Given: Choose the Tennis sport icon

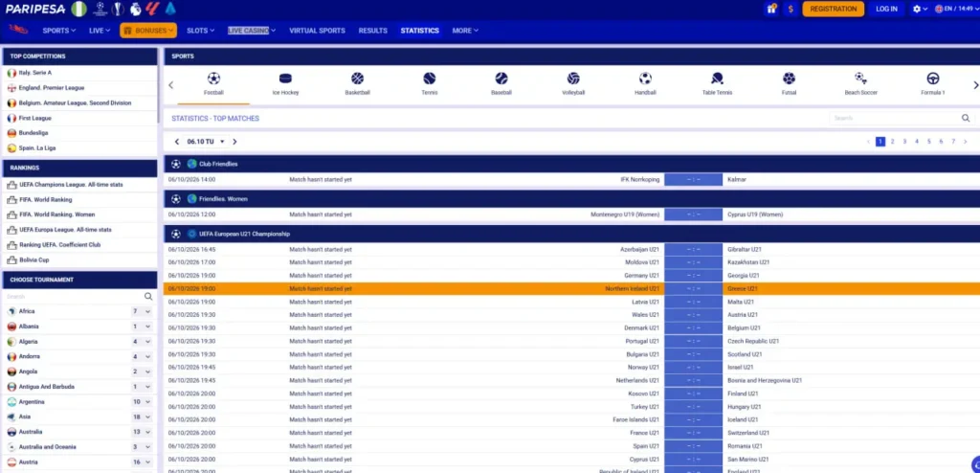Looking at the screenshot, I should [430, 79].
